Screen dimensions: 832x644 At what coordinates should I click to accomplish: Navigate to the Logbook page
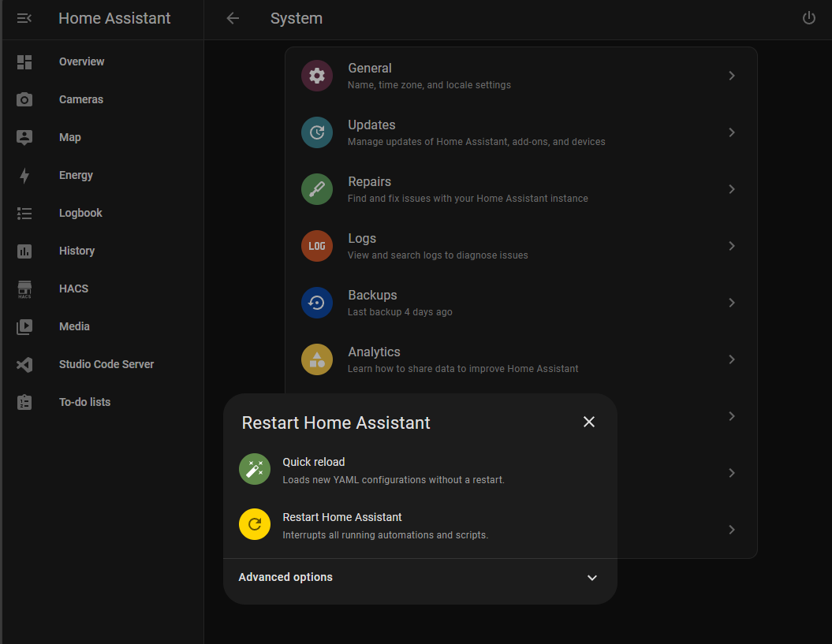(80, 213)
